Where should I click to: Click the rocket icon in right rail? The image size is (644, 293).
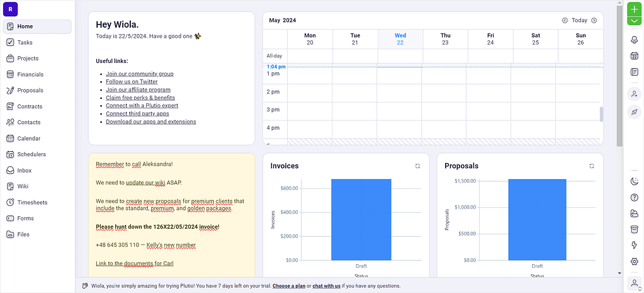pos(634,112)
